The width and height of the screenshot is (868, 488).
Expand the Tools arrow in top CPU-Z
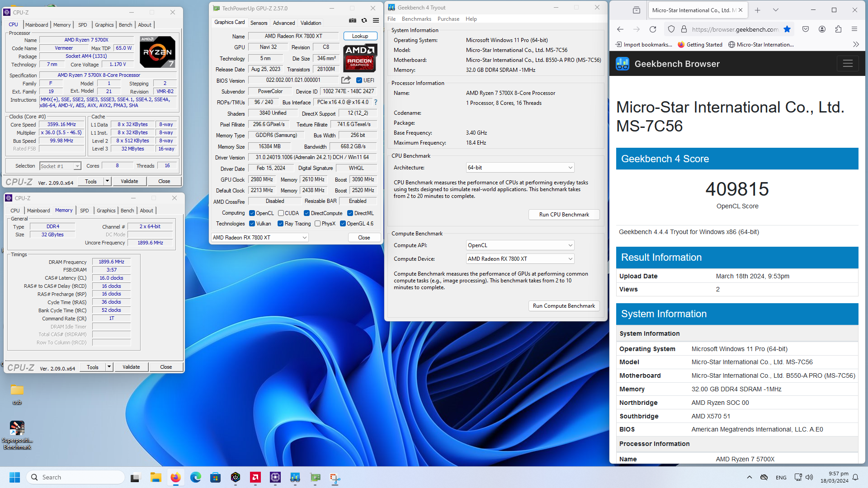point(108,181)
